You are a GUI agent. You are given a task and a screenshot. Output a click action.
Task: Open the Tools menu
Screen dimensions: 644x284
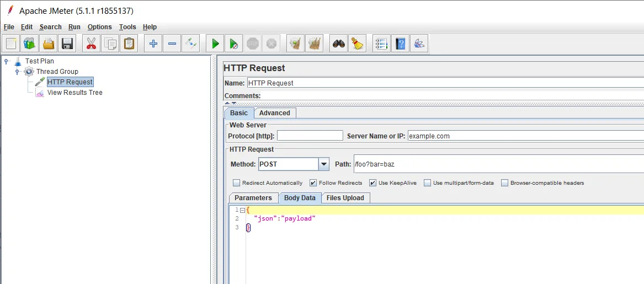(127, 26)
